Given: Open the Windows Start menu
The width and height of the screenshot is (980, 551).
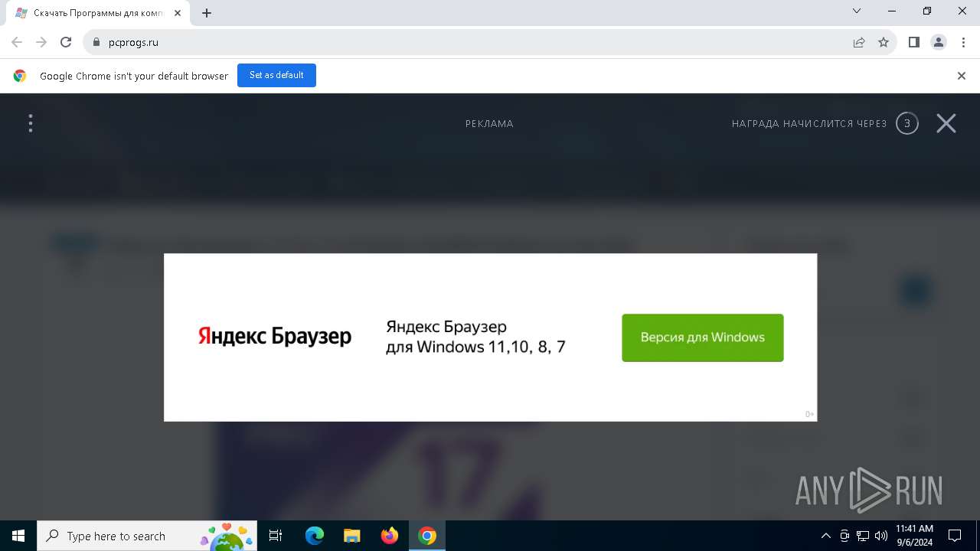Looking at the screenshot, I should (18, 536).
